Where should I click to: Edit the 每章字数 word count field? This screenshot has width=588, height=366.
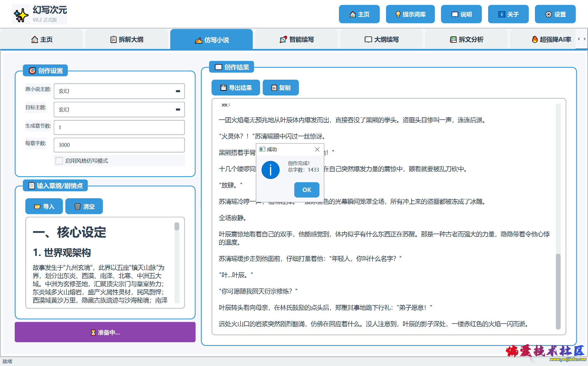coord(119,145)
